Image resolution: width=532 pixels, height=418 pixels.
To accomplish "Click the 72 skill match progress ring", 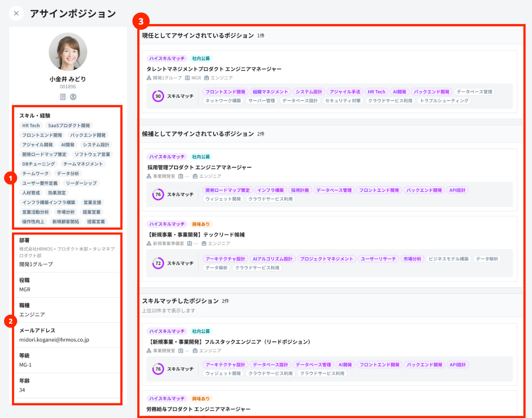I will [x=158, y=263].
